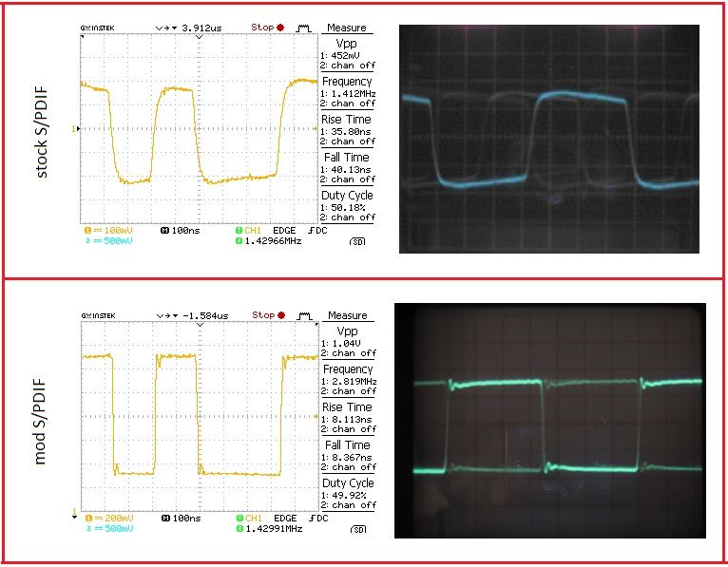Click the red Stop indicator in mod scope
728x567 pixels.
point(268,315)
